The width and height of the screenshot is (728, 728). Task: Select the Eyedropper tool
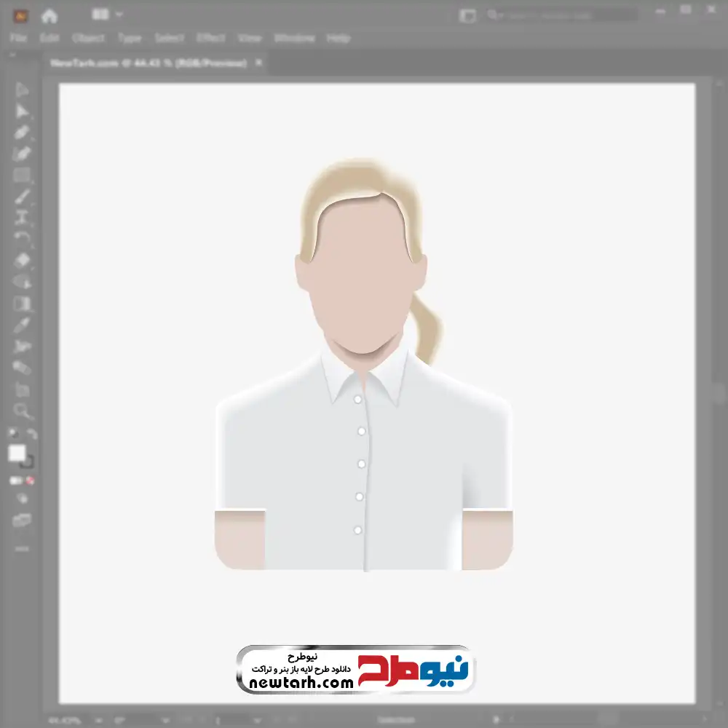[21, 325]
